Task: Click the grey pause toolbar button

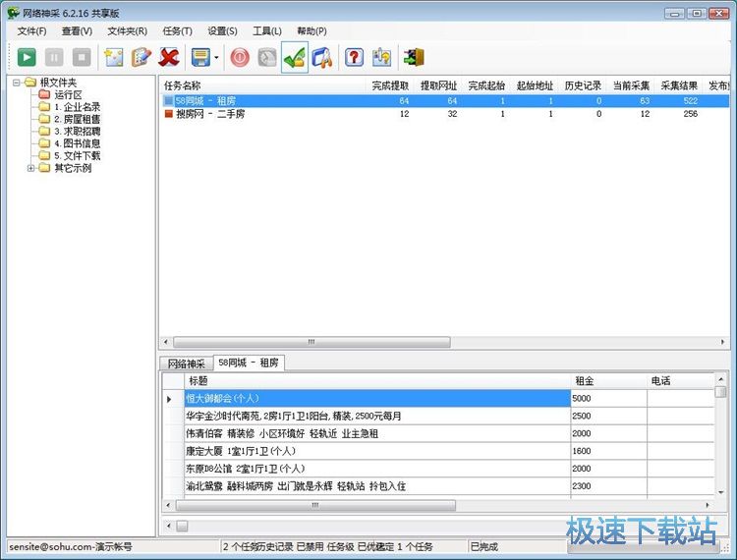Action: [54, 58]
